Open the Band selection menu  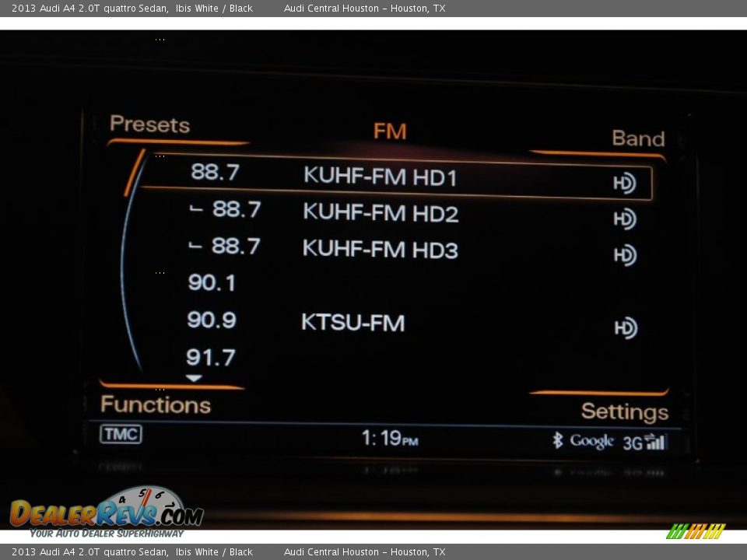point(638,138)
